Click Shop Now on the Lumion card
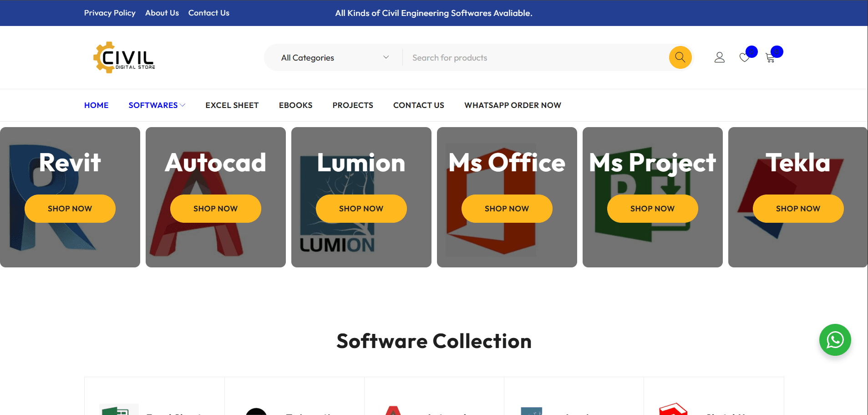The width and height of the screenshot is (868, 415). [x=361, y=209]
